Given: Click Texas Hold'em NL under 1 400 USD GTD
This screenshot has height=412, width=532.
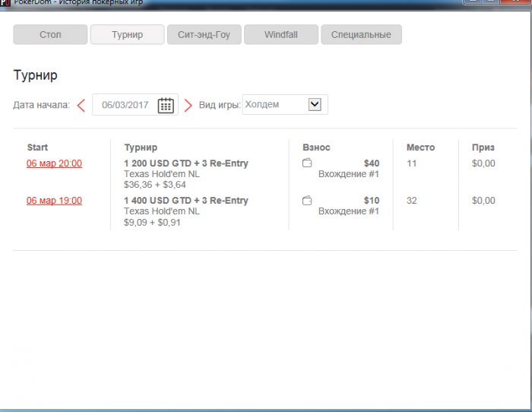Looking at the screenshot, I should coord(162,211).
